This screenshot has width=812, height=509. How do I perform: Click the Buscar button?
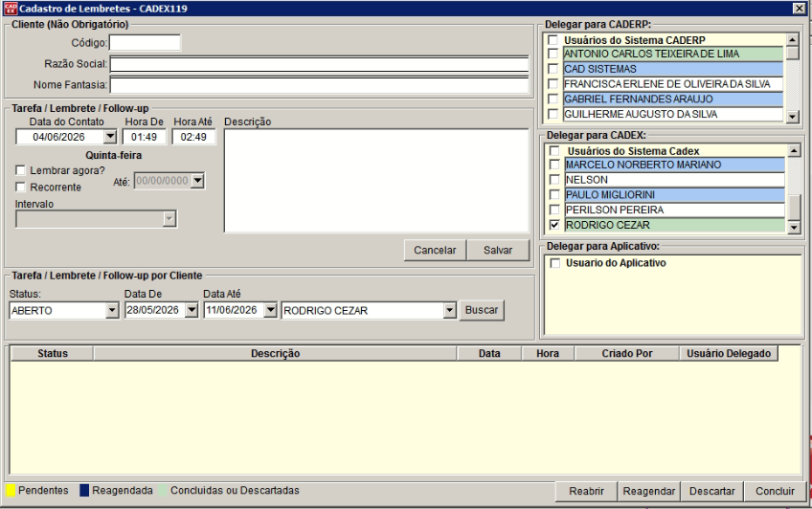[x=481, y=310]
